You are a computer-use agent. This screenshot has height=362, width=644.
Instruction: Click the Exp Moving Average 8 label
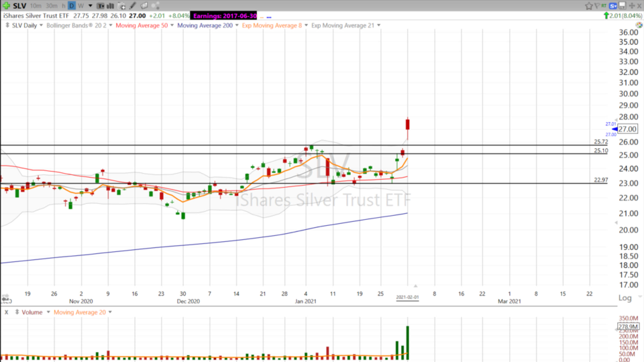coord(272,25)
